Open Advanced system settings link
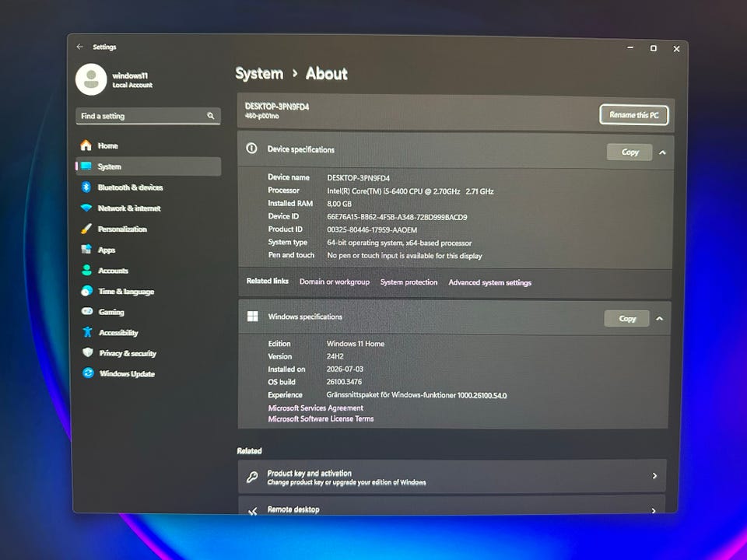Screen dimensions: 747x560 [489, 282]
